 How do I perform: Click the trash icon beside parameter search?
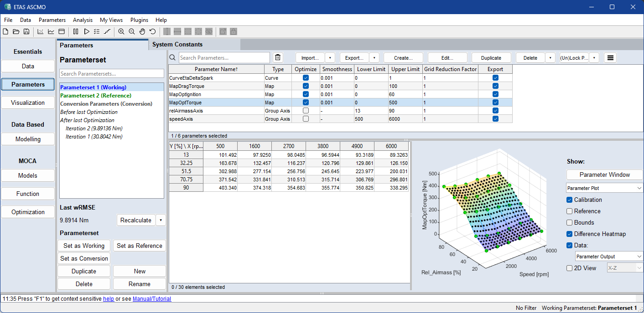(278, 58)
